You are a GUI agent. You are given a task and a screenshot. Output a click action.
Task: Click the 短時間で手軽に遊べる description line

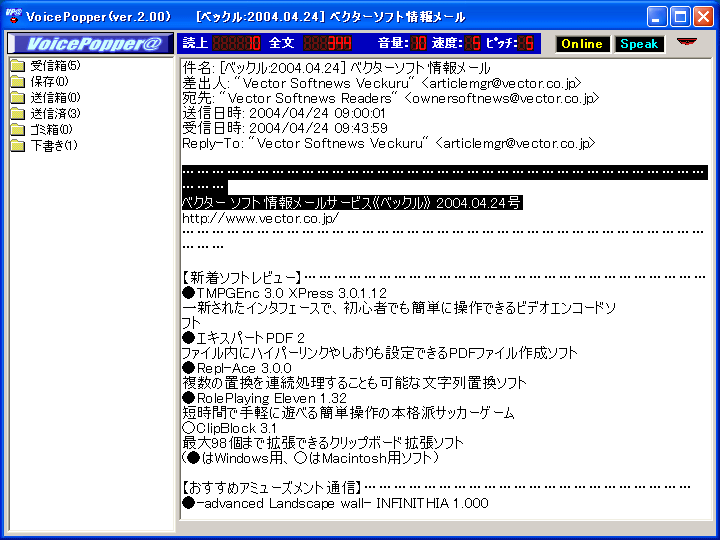pyautogui.click(x=349, y=413)
